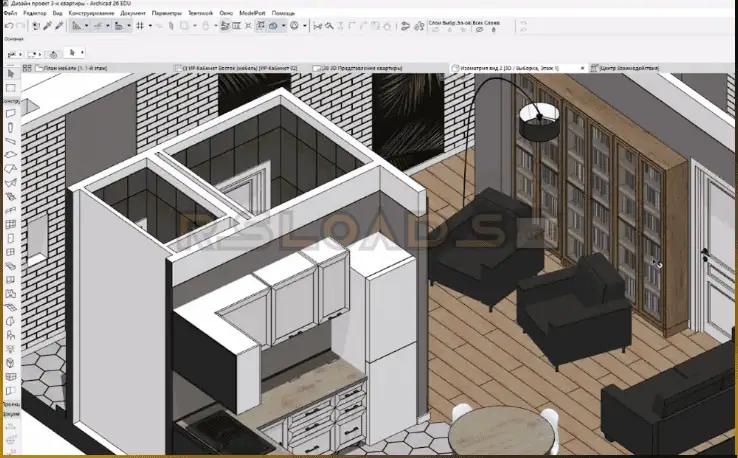738x458 pixels.
Task: Open the Окно menu
Action: click(226, 13)
